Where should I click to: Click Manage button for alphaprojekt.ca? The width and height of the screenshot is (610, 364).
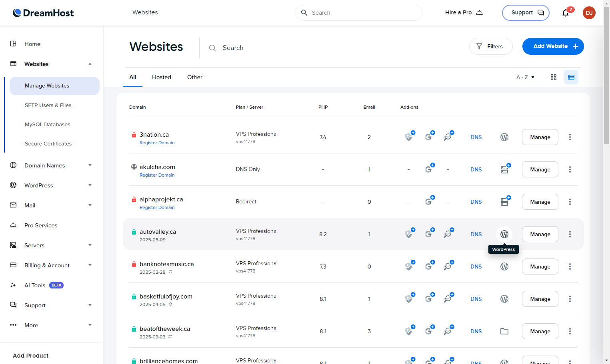coord(540,202)
